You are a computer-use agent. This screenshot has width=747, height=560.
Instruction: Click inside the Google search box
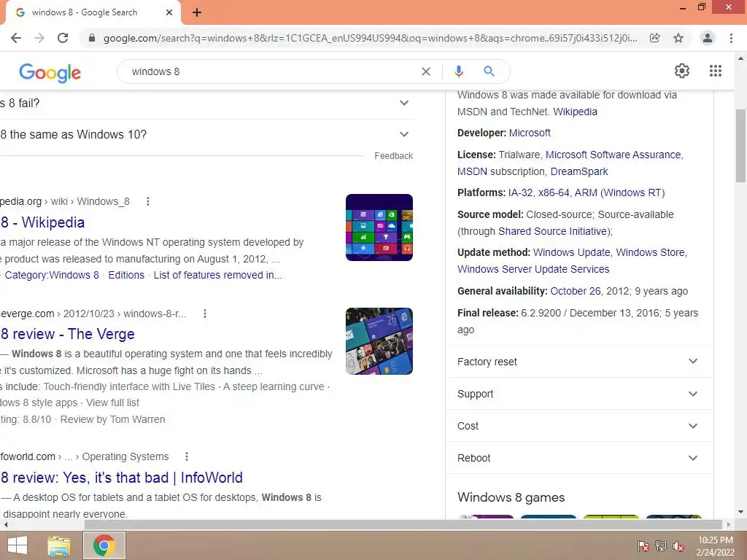[271, 71]
